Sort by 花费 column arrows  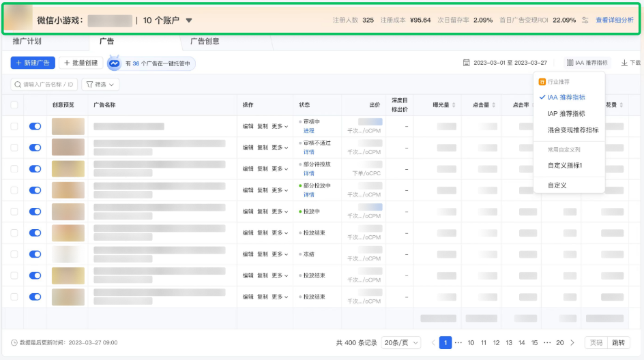tap(621, 105)
